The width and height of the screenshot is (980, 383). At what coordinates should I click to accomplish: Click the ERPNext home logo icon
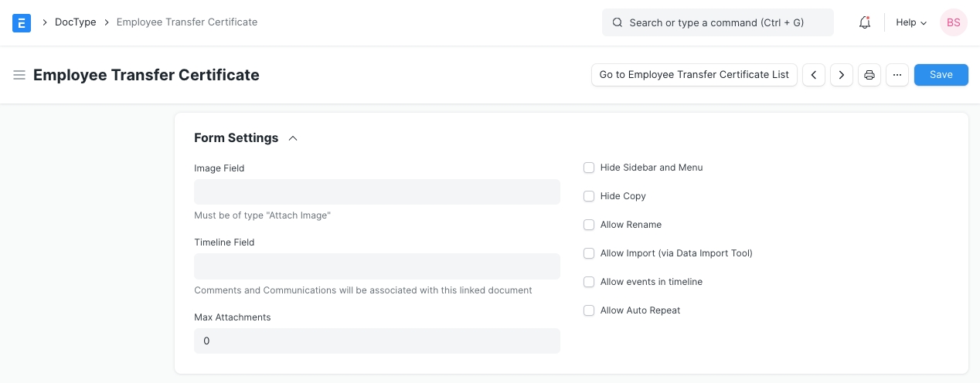22,22
